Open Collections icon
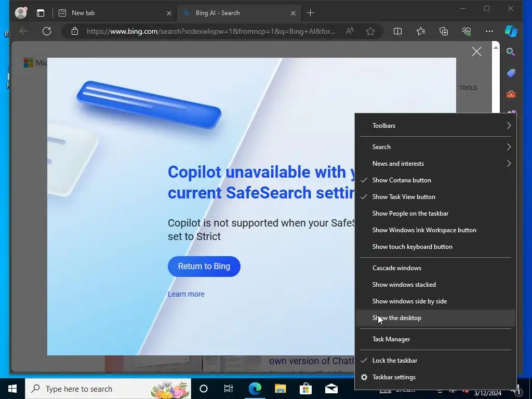The image size is (532, 399). click(444, 31)
